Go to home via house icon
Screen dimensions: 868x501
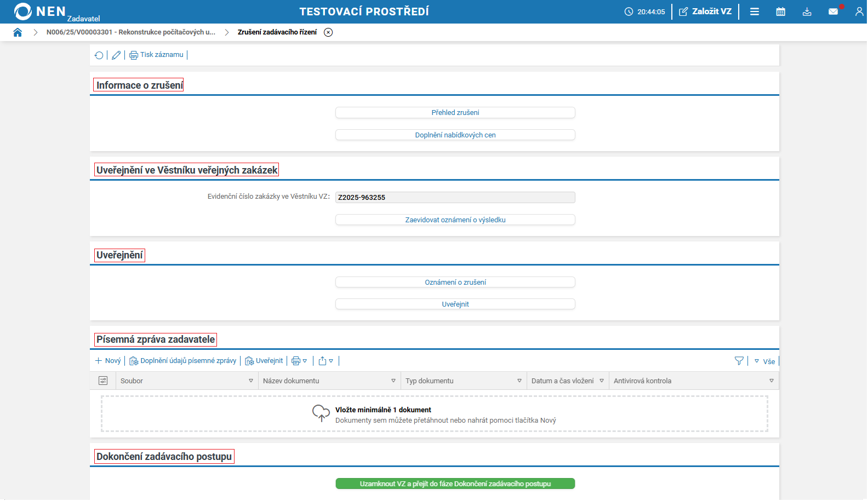pyautogui.click(x=18, y=32)
